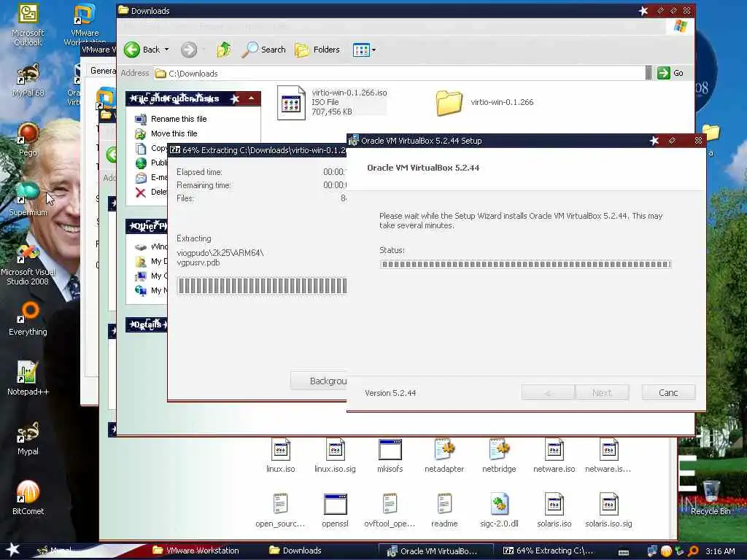Open the Mypal desktop icon
Image resolution: width=747 pixels, height=560 pixels.
coord(28,438)
